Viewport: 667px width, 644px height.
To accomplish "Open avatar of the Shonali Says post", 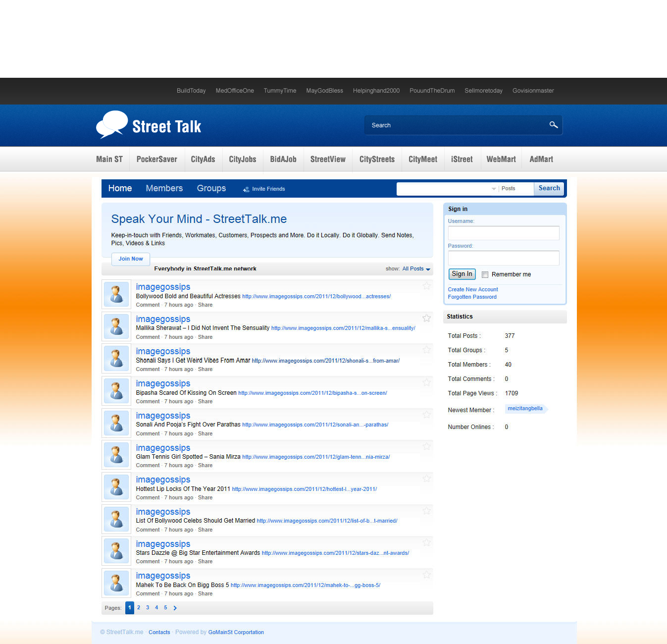I will click(x=116, y=359).
